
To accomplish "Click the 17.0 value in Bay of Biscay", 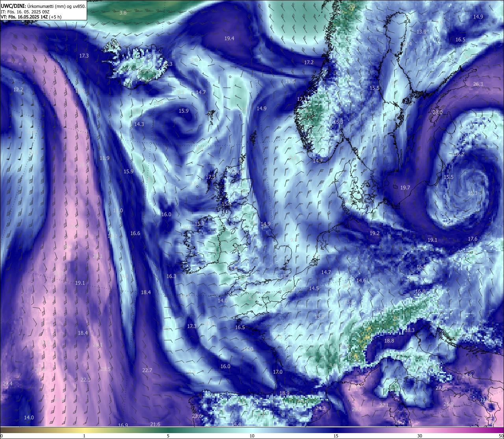I will coord(278,372).
